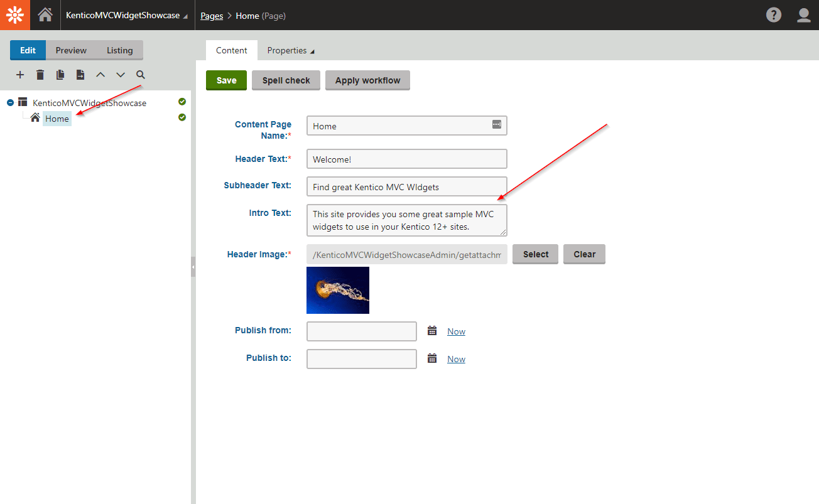Switch to Listing mode
Viewport: 819px width, 504px height.
tap(119, 50)
